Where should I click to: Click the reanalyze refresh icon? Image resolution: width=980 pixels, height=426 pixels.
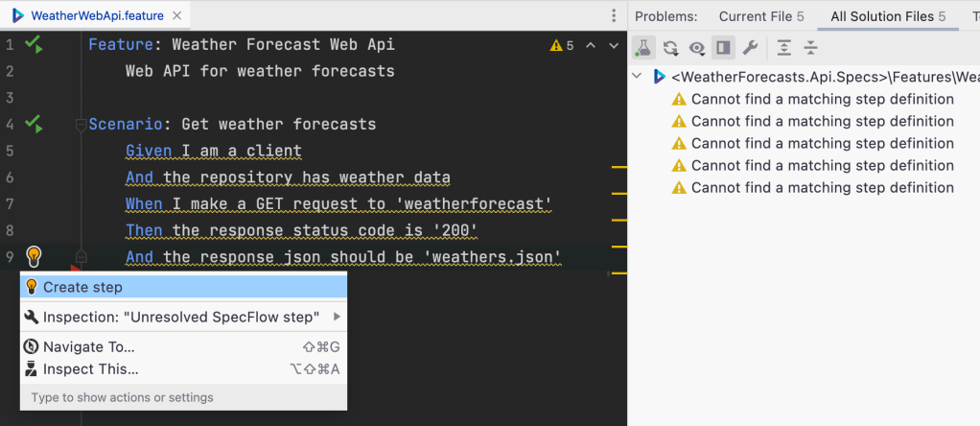[671, 48]
